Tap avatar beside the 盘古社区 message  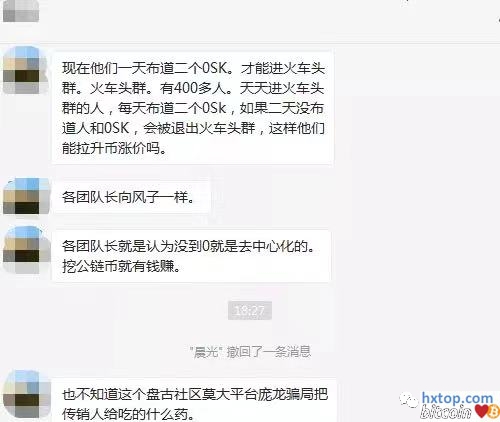[x=26, y=394]
